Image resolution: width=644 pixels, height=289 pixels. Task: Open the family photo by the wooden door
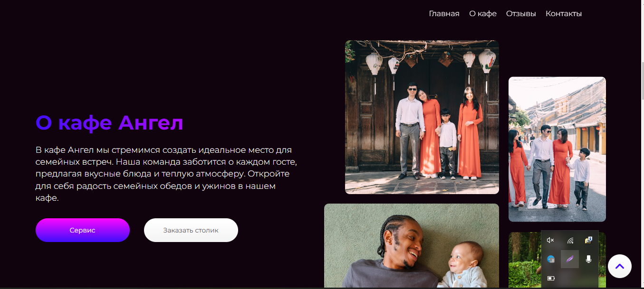pos(422,117)
